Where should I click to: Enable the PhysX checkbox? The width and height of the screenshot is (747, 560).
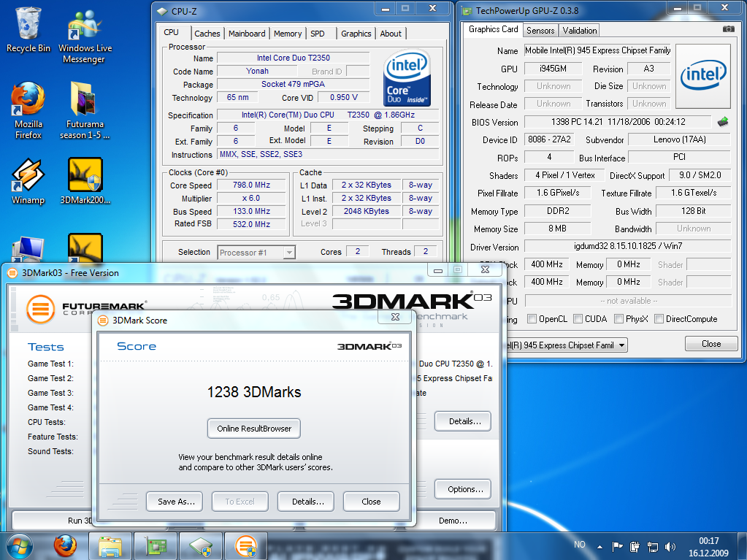[x=618, y=318]
